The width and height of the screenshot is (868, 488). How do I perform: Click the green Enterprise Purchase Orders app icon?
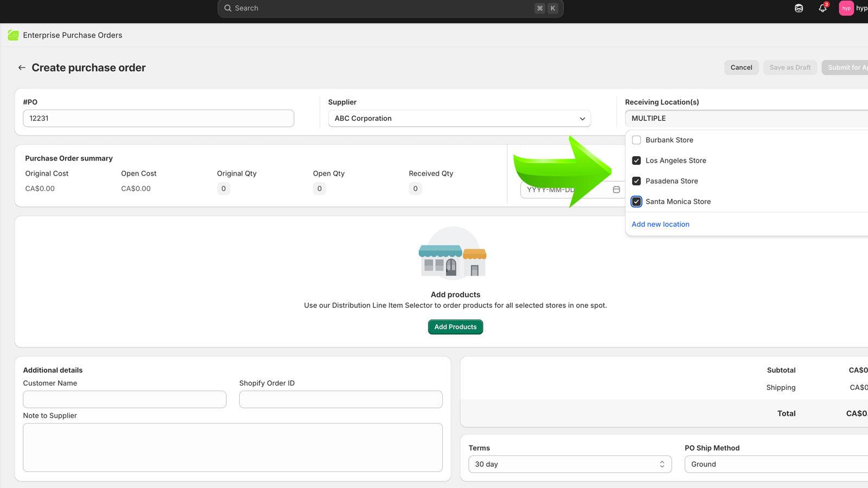[14, 35]
